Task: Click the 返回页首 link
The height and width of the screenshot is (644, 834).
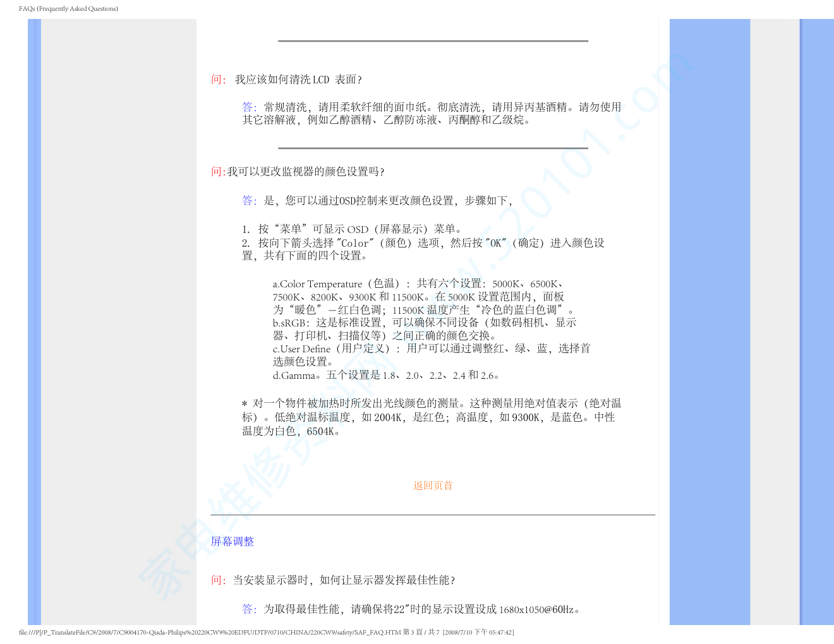Action: tap(433, 486)
